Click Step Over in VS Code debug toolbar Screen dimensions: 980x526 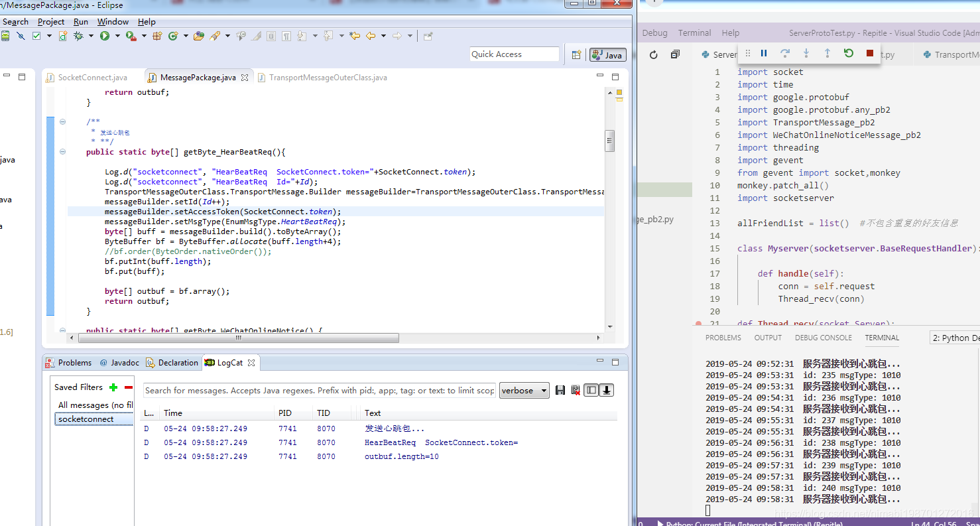click(785, 53)
